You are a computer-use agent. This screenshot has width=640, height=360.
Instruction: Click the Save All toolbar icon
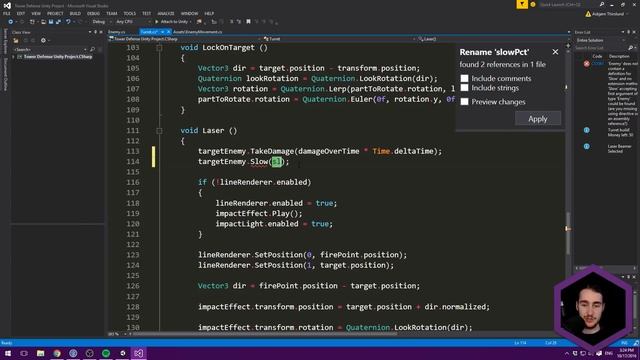[58, 22]
